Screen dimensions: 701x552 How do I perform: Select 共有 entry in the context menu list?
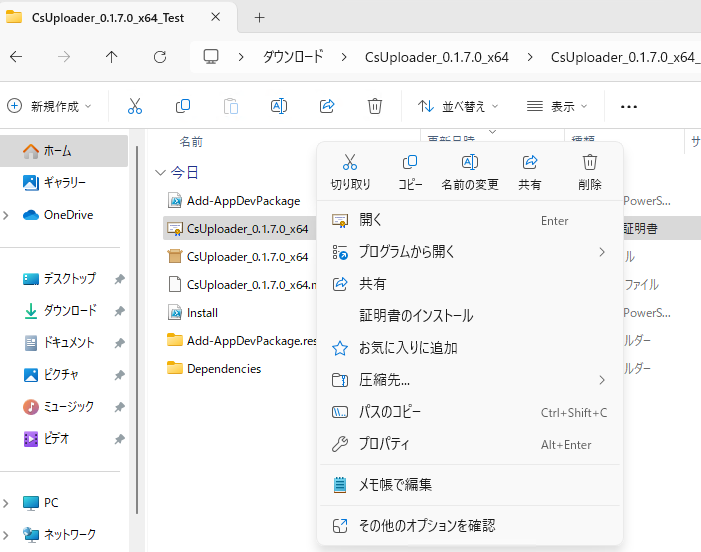point(470,284)
